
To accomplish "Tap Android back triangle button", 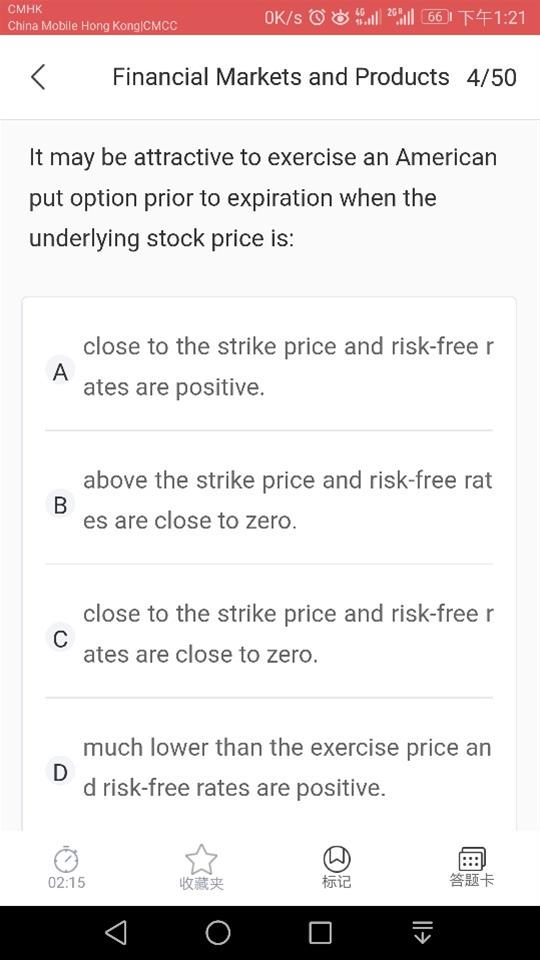I will click(116, 932).
